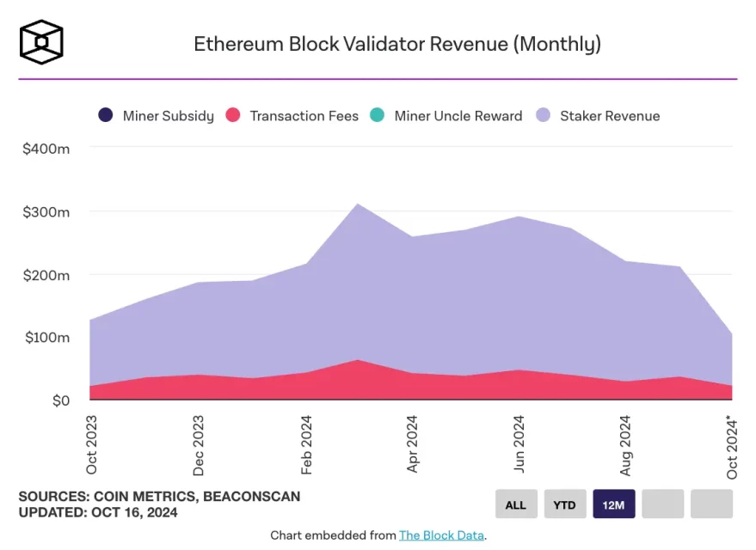756x550 pixels.
Task: Click the rightmost blank gray range button
Action: [710, 504]
